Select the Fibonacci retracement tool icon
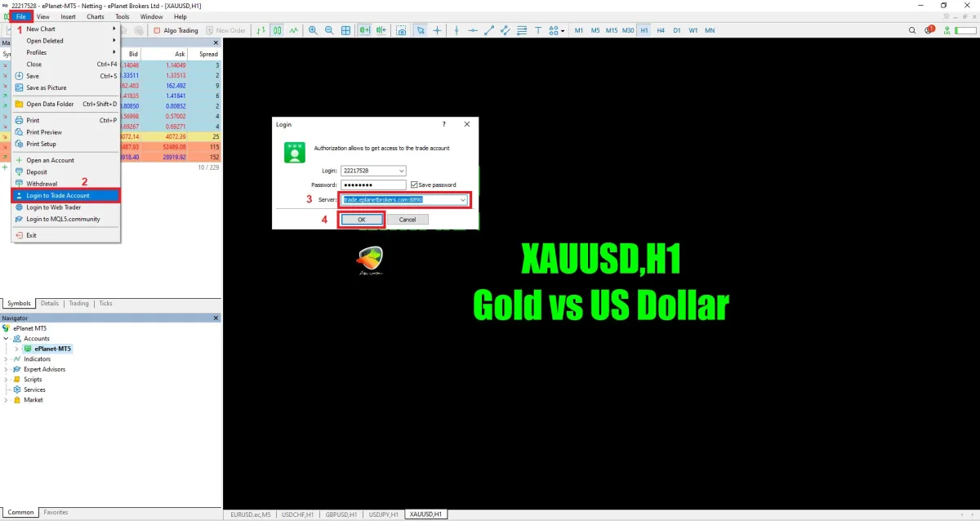 522,30
